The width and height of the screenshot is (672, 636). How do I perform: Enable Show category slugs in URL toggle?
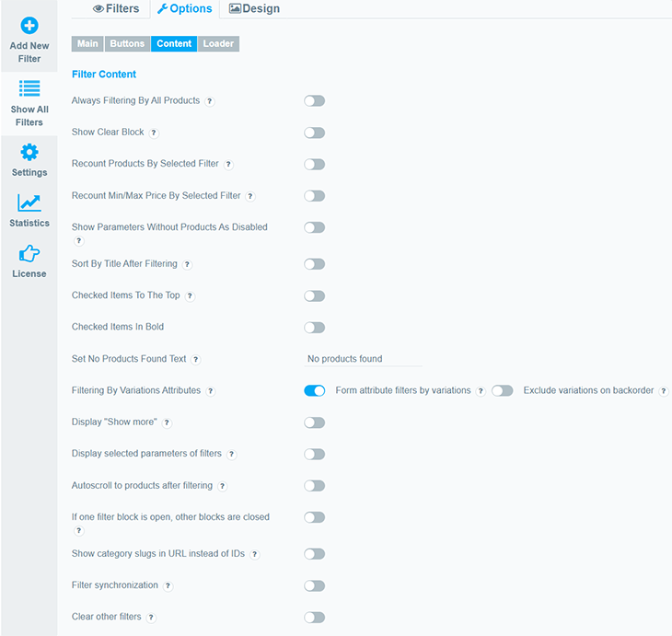pyautogui.click(x=315, y=554)
